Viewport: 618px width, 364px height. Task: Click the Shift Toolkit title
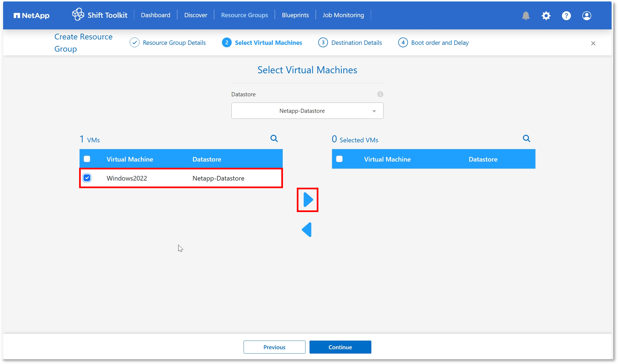[107, 15]
